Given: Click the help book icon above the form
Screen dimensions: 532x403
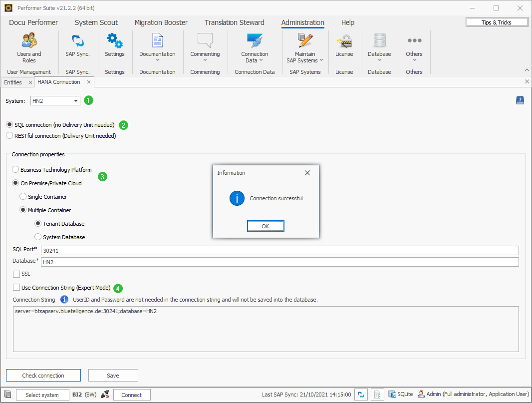Looking at the screenshot, I should (520, 100).
